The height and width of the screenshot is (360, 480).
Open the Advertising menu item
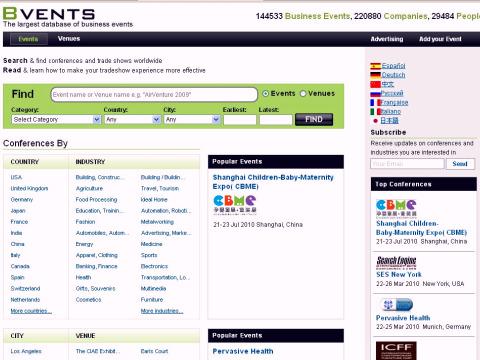[387, 39]
